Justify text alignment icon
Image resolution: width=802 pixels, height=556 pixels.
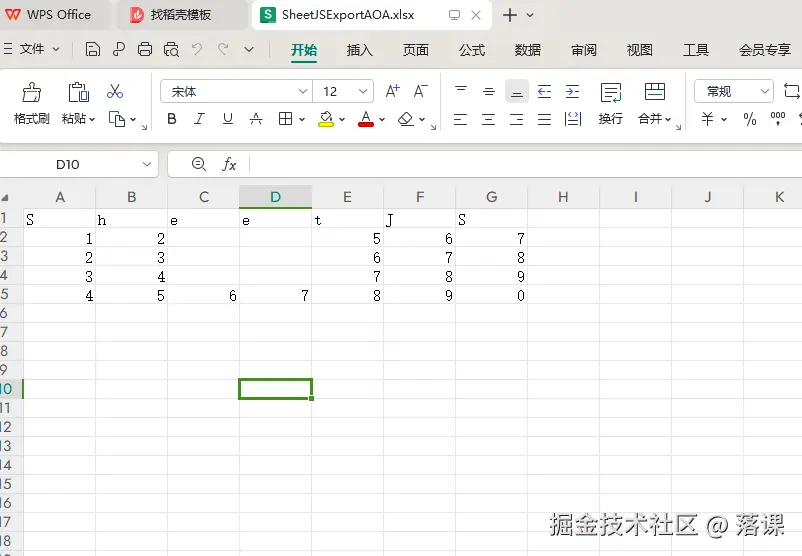point(544,120)
